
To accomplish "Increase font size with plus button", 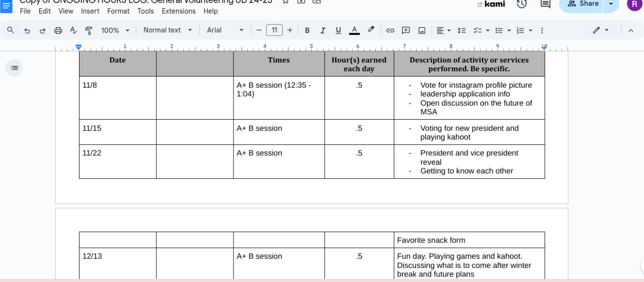I will pyautogui.click(x=290, y=30).
